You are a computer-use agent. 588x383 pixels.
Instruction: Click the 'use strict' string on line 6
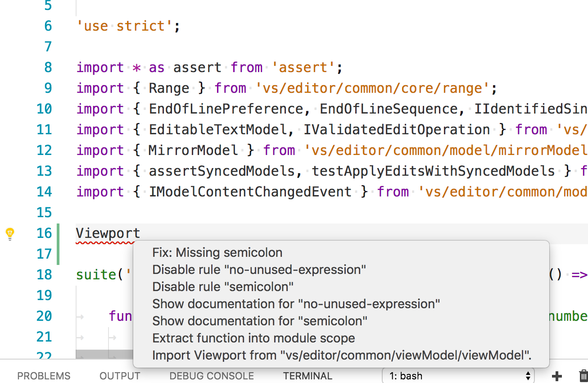point(127,26)
